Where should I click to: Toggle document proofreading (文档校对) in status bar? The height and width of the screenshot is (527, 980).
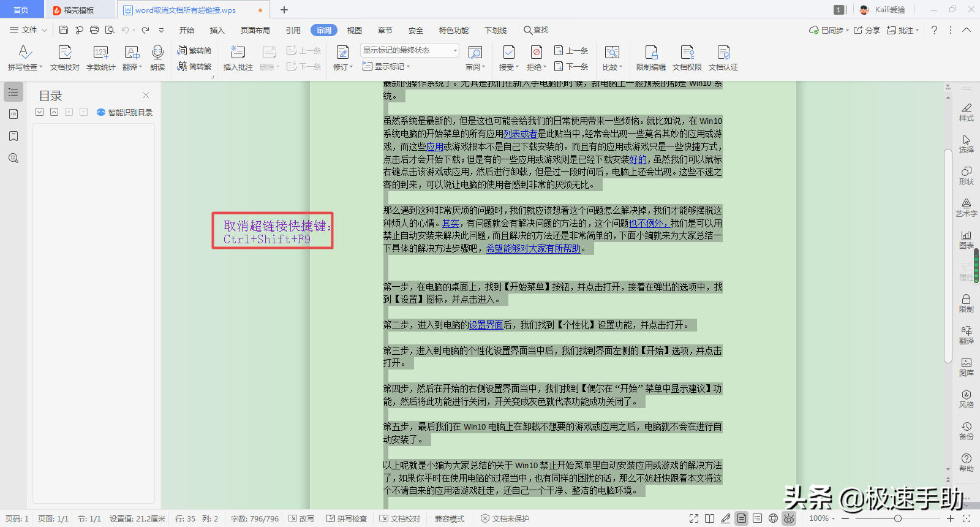(400, 518)
